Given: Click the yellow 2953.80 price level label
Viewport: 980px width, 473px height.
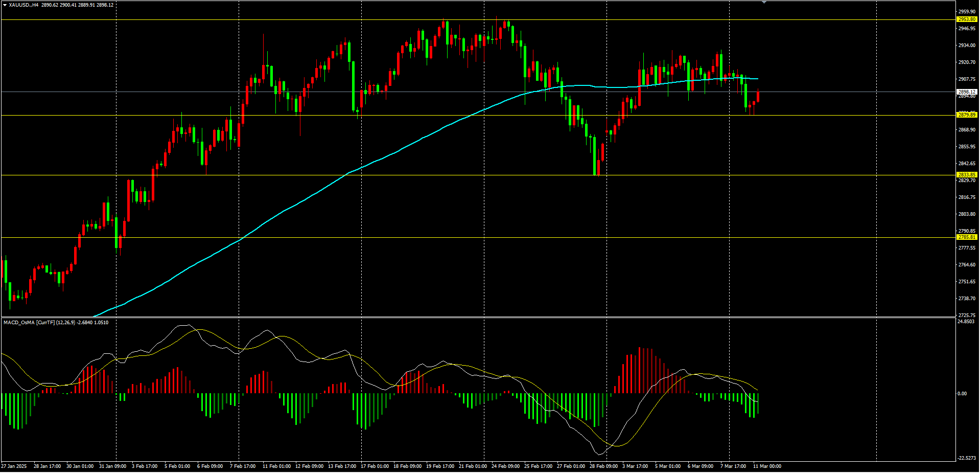Looking at the screenshot, I should tap(966, 19).
